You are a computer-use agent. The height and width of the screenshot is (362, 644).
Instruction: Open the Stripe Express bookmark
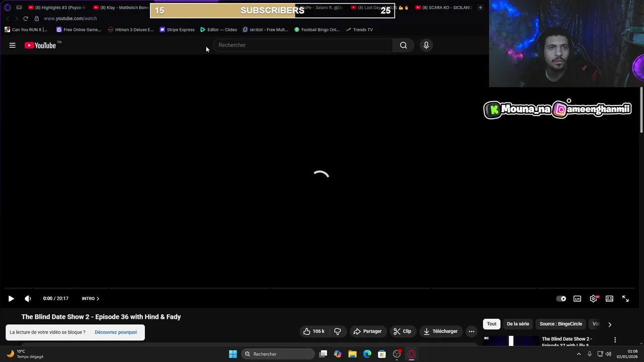pyautogui.click(x=177, y=30)
